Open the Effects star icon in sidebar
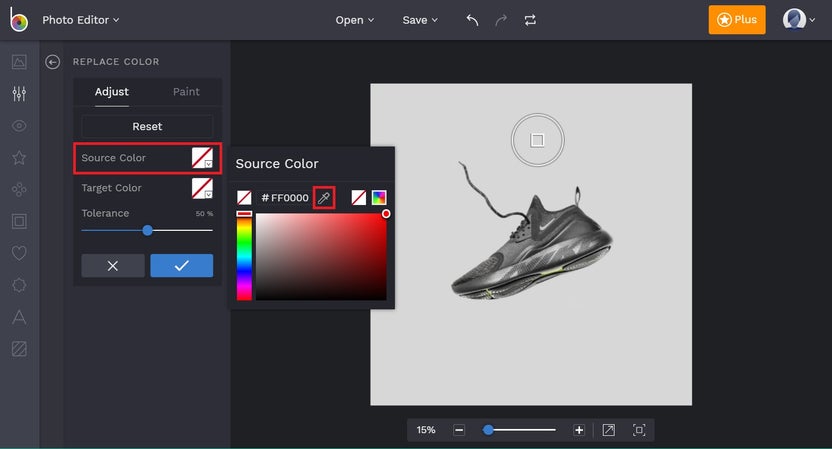Image resolution: width=832 pixels, height=449 pixels. (19, 158)
